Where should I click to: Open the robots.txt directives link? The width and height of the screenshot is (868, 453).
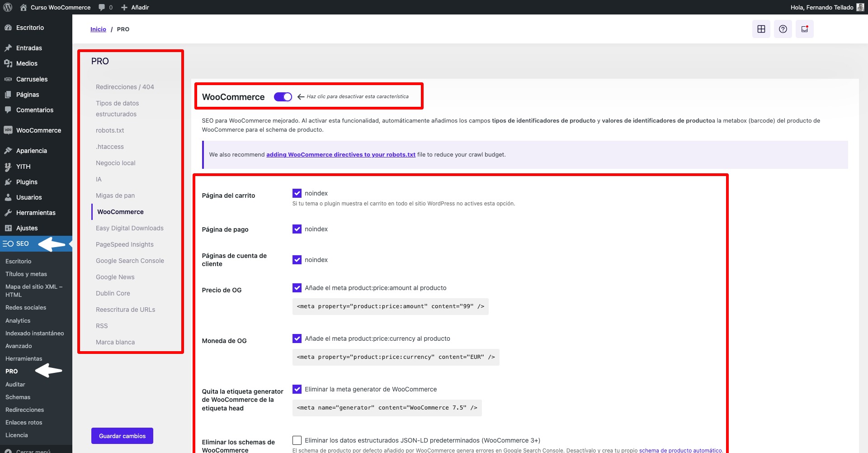click(x=340, y=154)
